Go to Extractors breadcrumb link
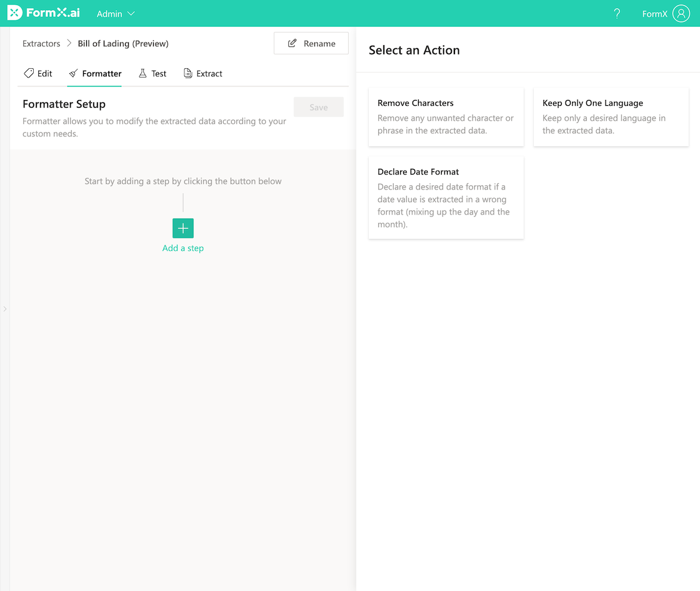The width and height of the screenshot is (700, 591). pyautogui.click(x=41, y=43)
